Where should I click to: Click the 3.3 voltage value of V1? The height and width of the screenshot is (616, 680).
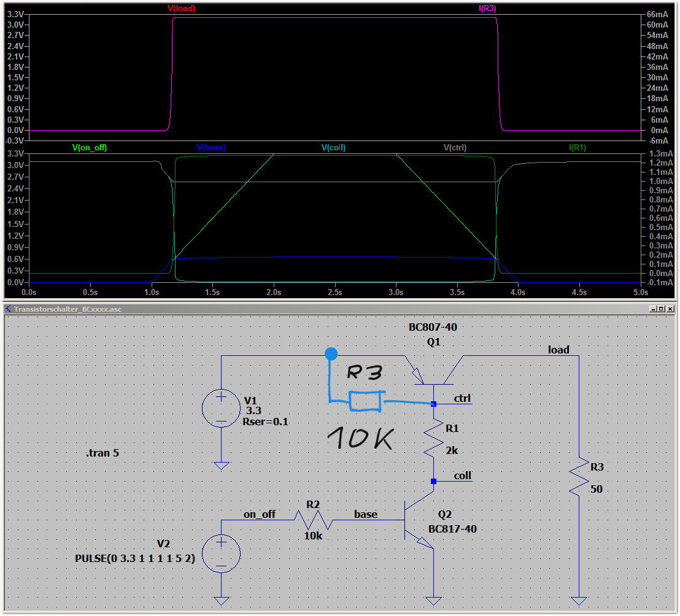pyautogui.click(x=253, y=410)
